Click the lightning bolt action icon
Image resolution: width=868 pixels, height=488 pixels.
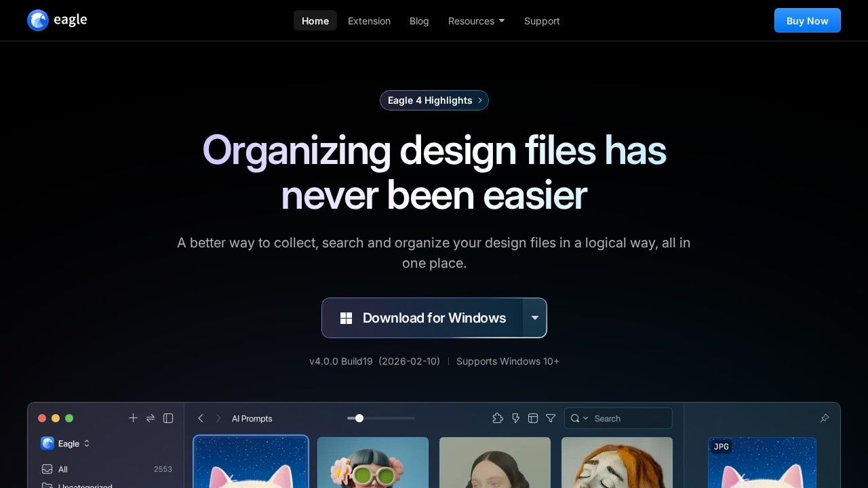(x=515, y=418)
